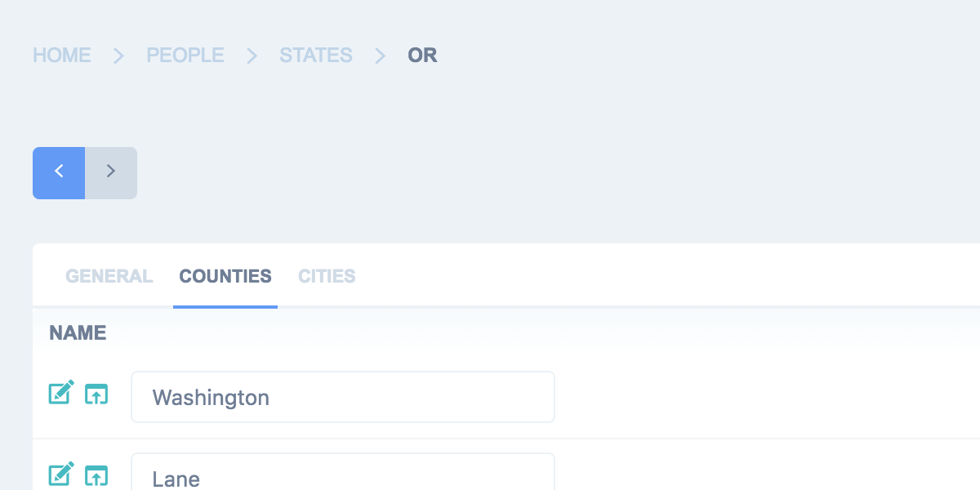This screenshot has width=980, height=490.
Task: Go to the previous state record
Action: pos(59,173)
